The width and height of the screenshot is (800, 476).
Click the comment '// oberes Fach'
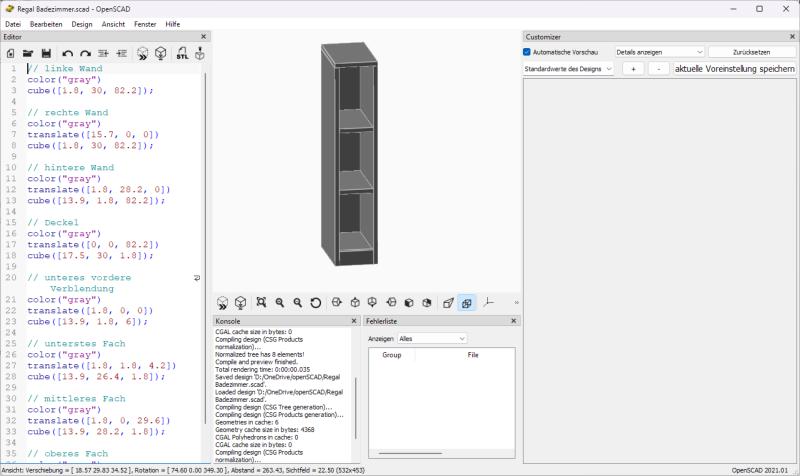click(x=67, y=454)
